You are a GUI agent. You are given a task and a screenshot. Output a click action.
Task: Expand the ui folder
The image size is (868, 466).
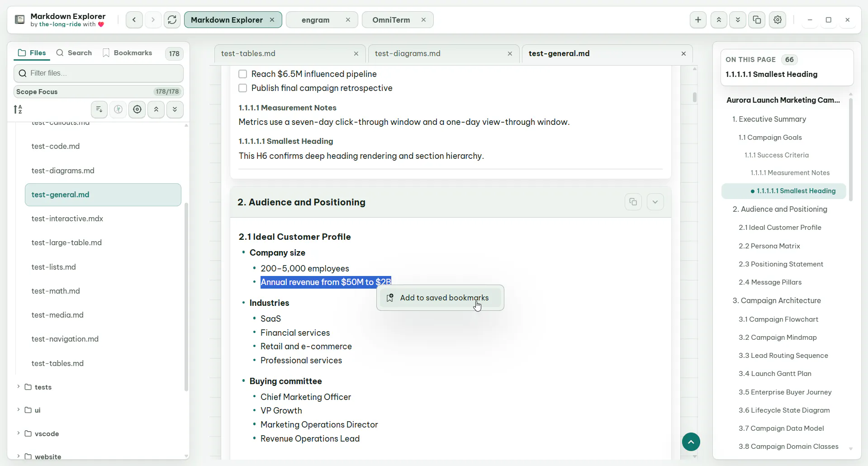(19, 410)
